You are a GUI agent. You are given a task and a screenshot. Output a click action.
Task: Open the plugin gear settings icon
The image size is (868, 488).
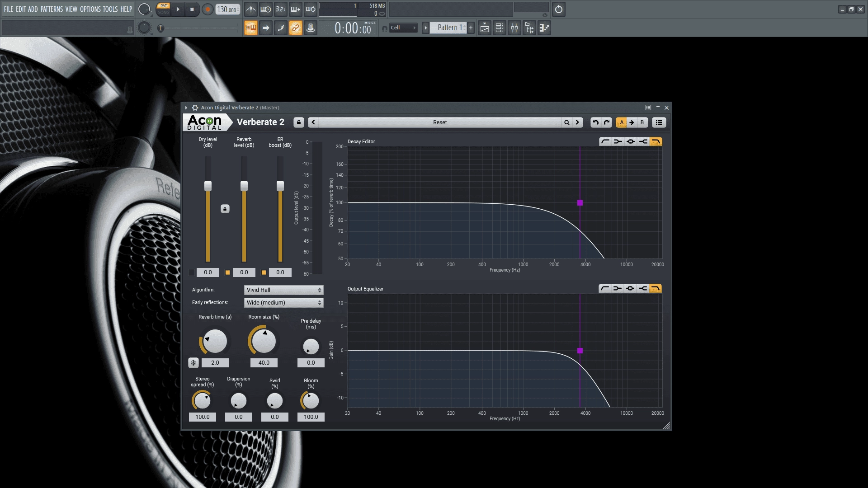(195, 108)
